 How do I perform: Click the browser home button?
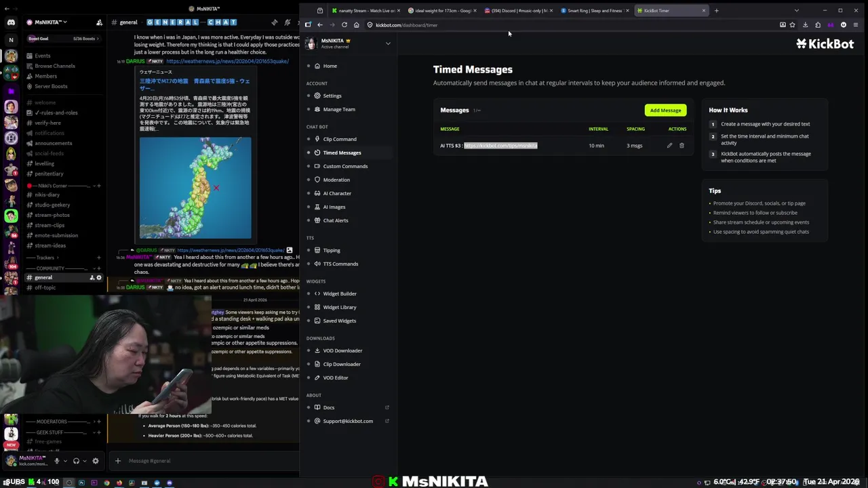(356, 25)
